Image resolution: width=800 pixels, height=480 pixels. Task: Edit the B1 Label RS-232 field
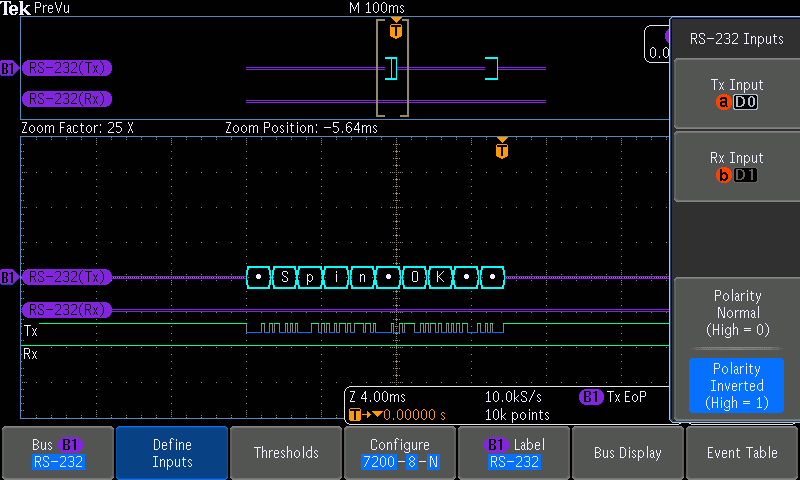point(514,453)
